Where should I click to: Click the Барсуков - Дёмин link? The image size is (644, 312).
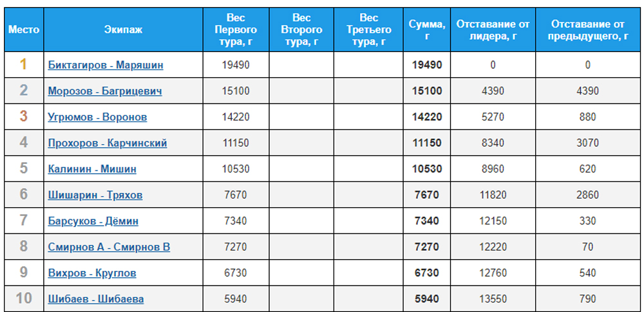93,221
